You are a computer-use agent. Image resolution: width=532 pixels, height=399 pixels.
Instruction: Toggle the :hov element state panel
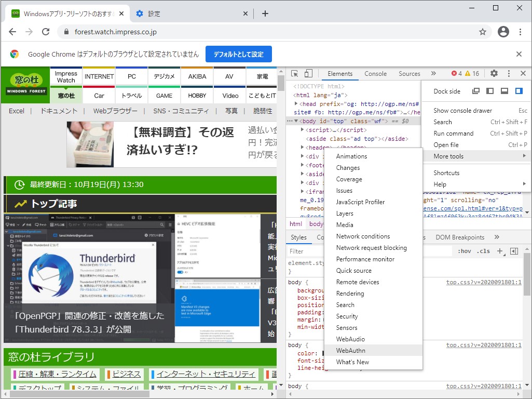pos(465,251)
